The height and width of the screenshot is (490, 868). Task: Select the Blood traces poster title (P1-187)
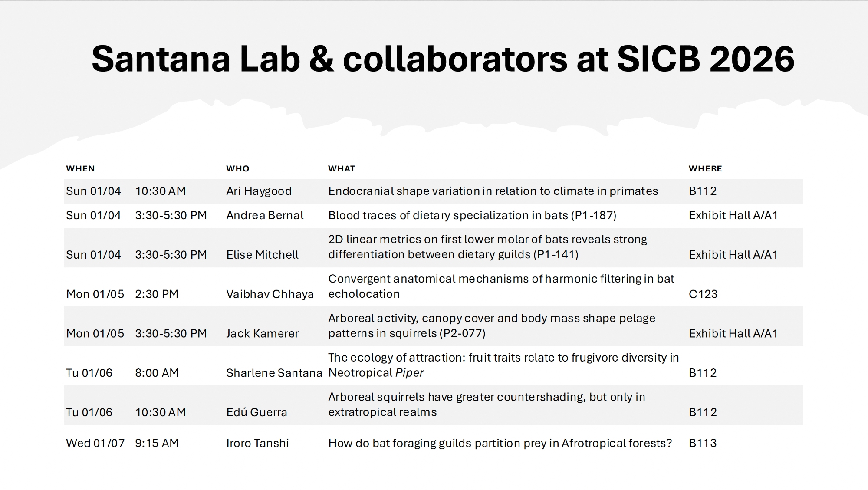tap(472, 215)
